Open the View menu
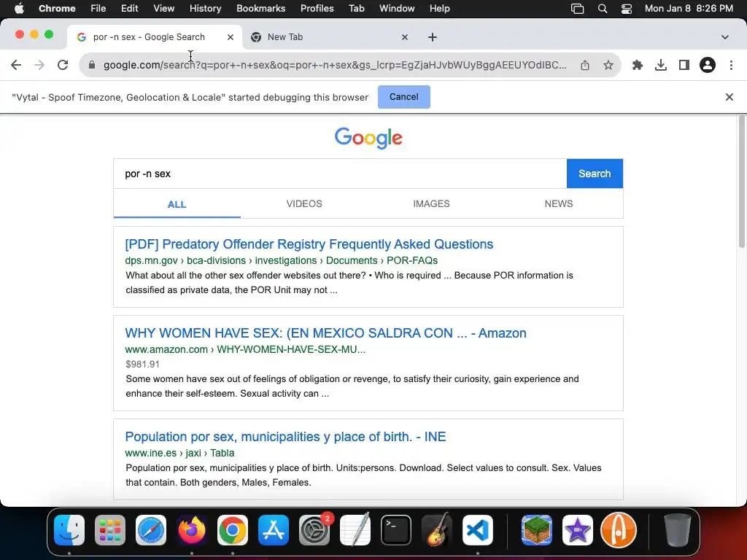Screen dimensions: 747x560 click(x=164, y=9)
